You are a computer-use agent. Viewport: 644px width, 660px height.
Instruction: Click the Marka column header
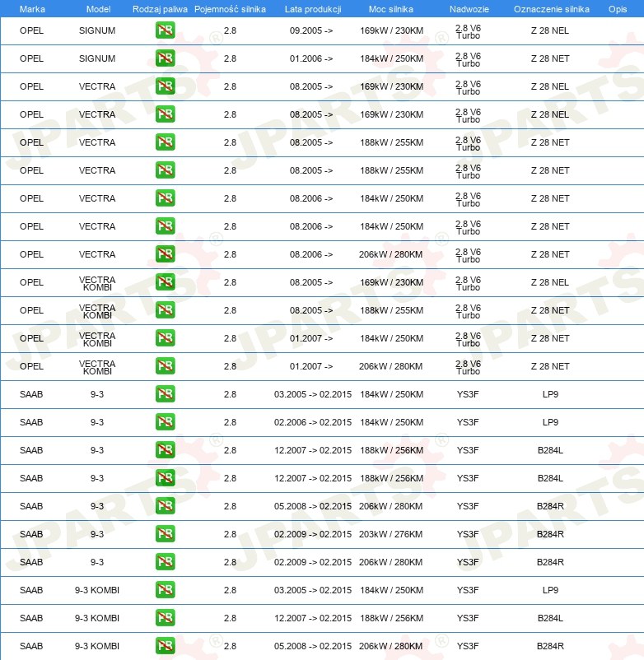[32, 8]
